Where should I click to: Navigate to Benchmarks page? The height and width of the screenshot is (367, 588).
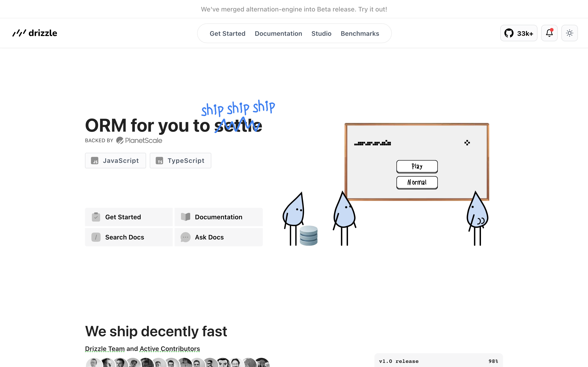pyautogui.click(x=360, y=33)
